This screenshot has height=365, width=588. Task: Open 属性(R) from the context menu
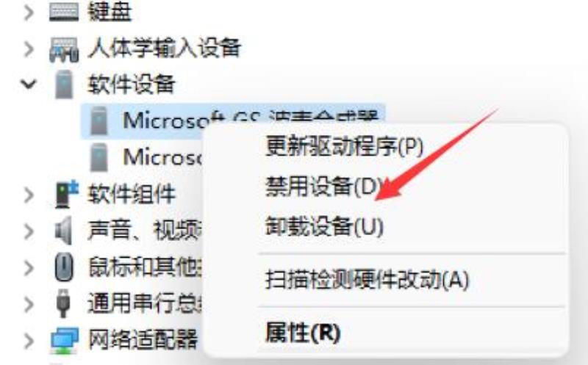[303, 333]
